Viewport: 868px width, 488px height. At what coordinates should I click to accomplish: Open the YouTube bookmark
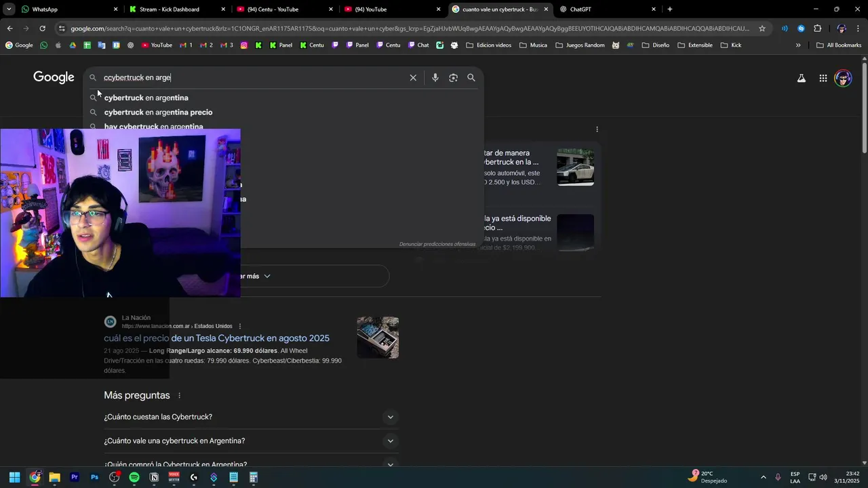(x=157, y=45)
